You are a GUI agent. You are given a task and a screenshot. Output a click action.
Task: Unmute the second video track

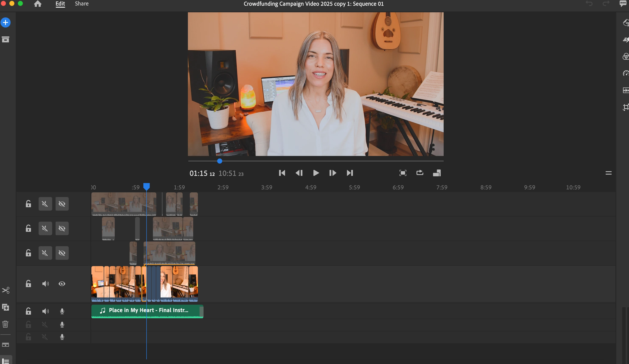coord(45,228)
